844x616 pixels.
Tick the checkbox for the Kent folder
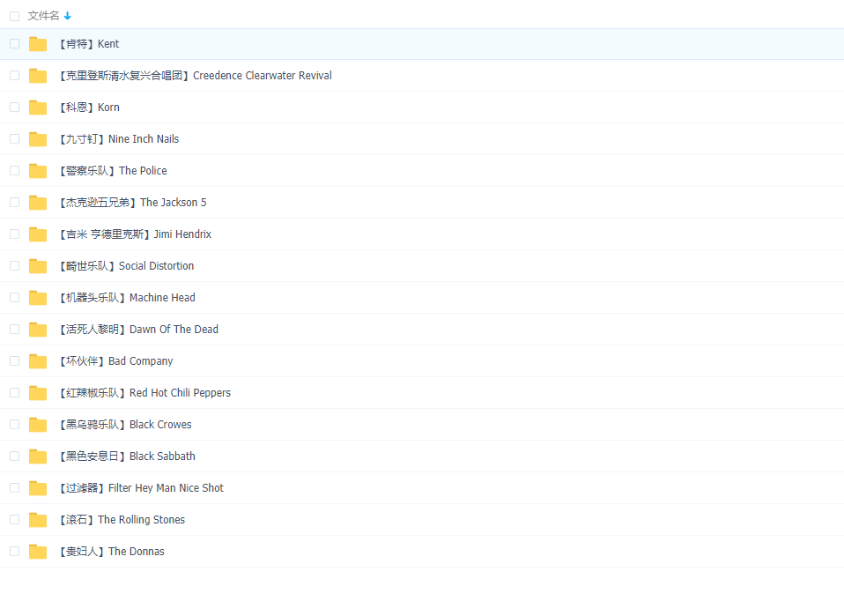pos(14,43)
